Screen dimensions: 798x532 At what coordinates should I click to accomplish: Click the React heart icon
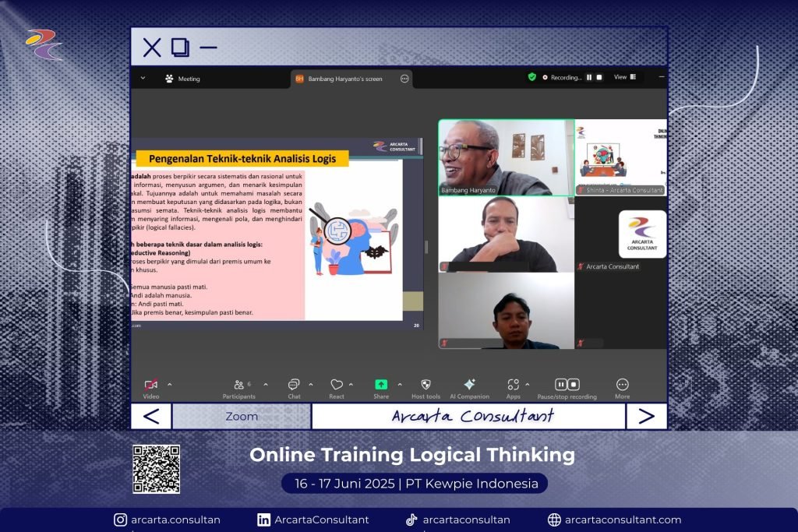tap(337, 385)
